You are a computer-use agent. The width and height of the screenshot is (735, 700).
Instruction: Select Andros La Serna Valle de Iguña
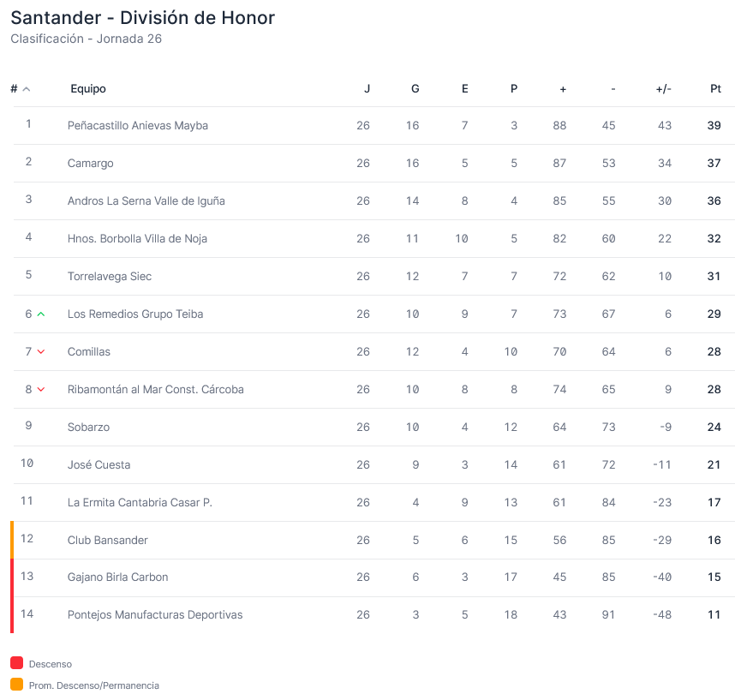(x=146, y=201)
